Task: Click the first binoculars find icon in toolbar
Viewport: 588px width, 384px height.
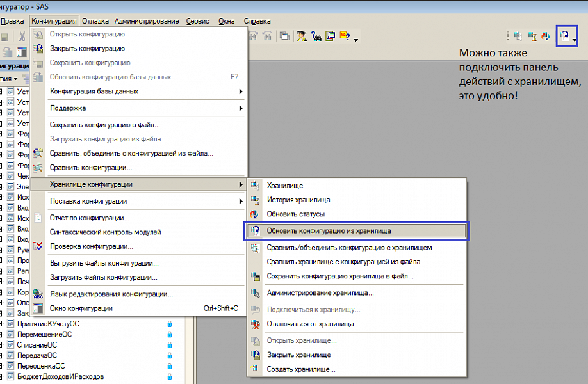Action: coord(254,36)
